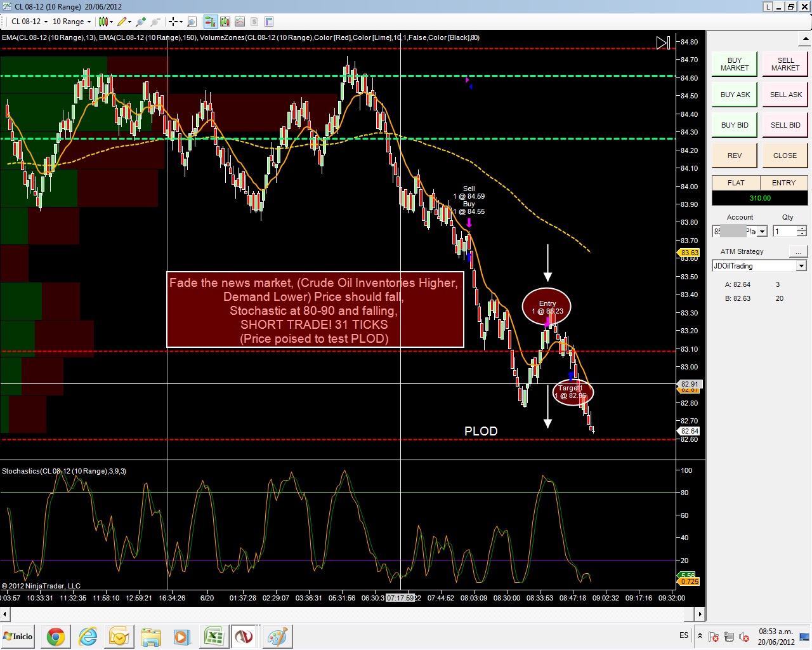Screen dimensions: 812x650
Task: Expand the drawing tools dropdown arrow
Action: coord(130,22)
